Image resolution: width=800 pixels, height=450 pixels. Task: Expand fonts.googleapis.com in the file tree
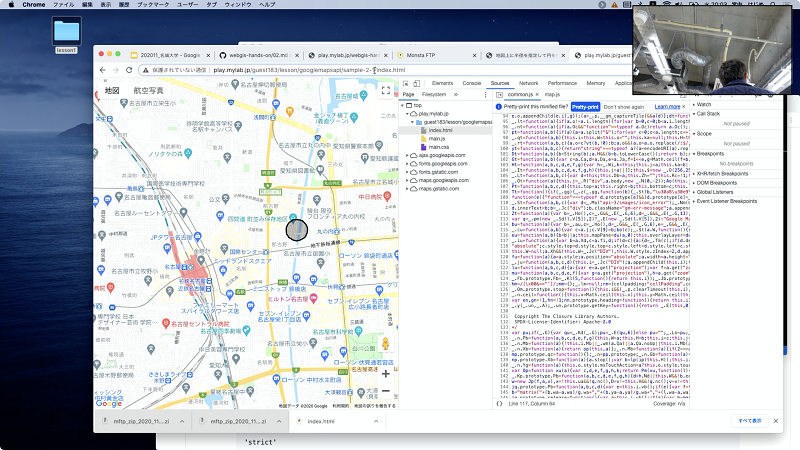pyautogui.click(x=408, y=164)
